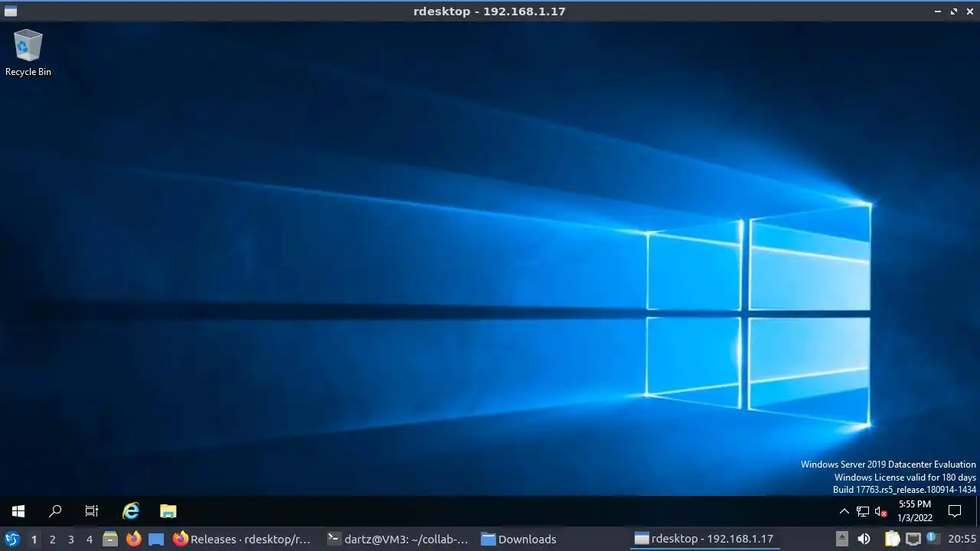Open rdesktop window menu icon in title bar
The width and height of the screenshot is (980, 551).
click(11, 11)
